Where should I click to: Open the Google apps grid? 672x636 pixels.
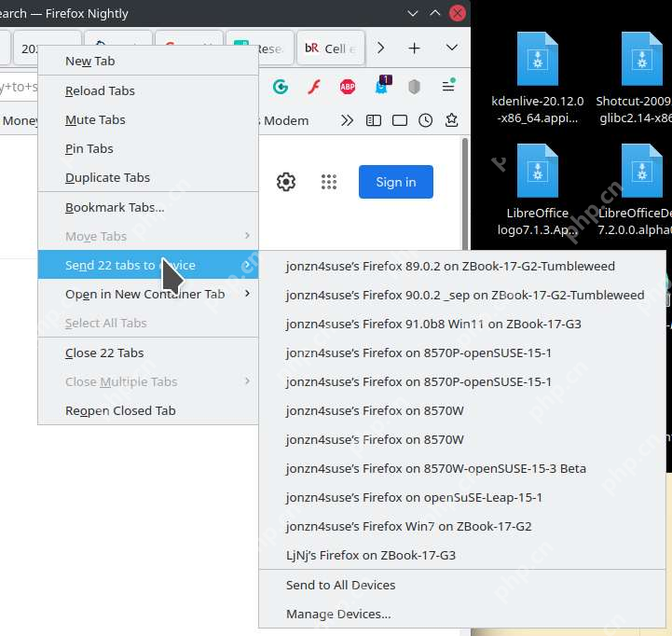329,182
